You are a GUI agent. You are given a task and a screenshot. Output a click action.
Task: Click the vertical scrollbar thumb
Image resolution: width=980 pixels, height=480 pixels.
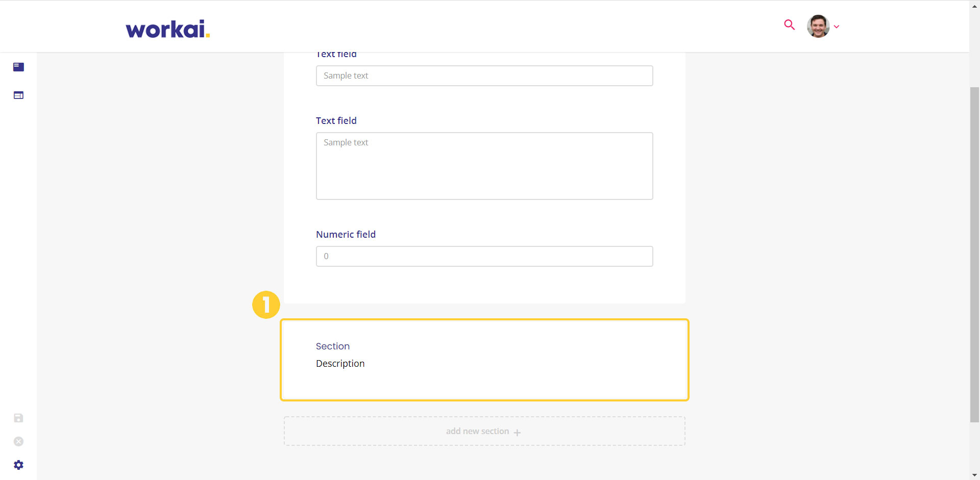click(x=974, y=255)
